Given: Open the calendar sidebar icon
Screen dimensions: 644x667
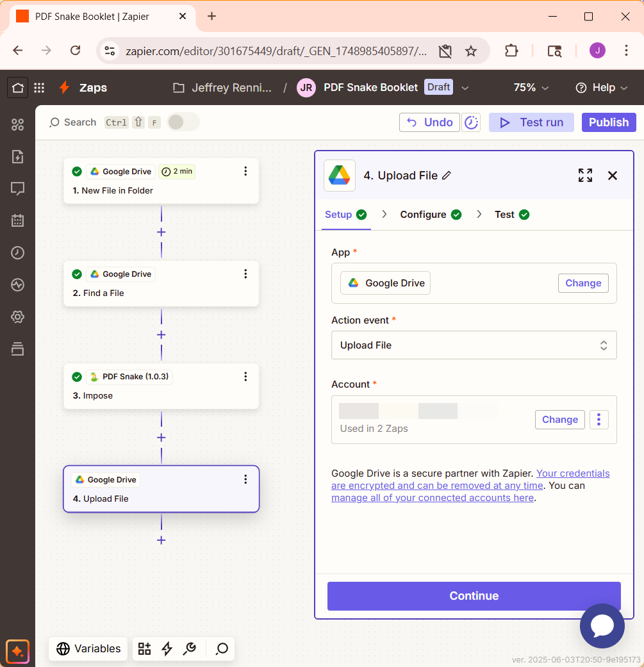Looking at the screenshot, I should [17, 220].
